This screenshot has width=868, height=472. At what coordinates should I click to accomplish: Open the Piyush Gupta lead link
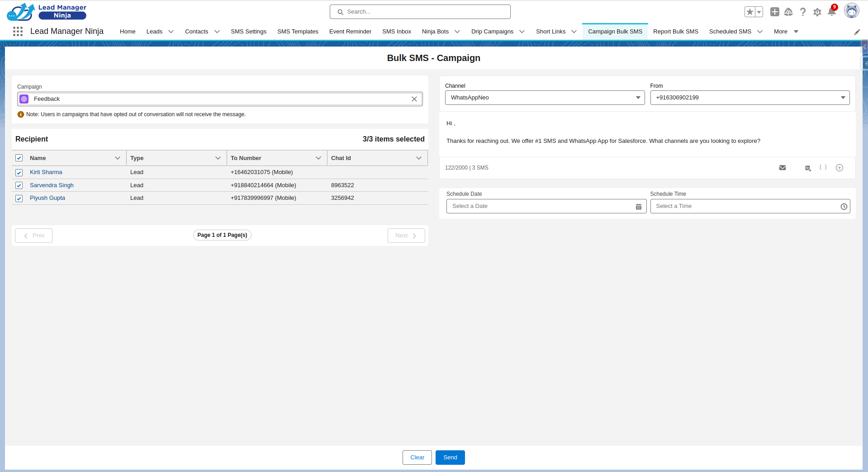[47, 198]
